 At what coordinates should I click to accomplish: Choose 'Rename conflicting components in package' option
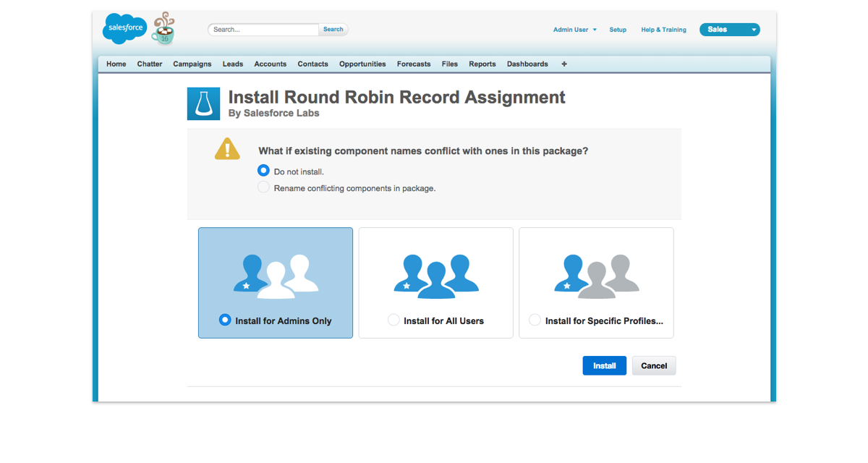pyautogui.click(x=264, y=188)
